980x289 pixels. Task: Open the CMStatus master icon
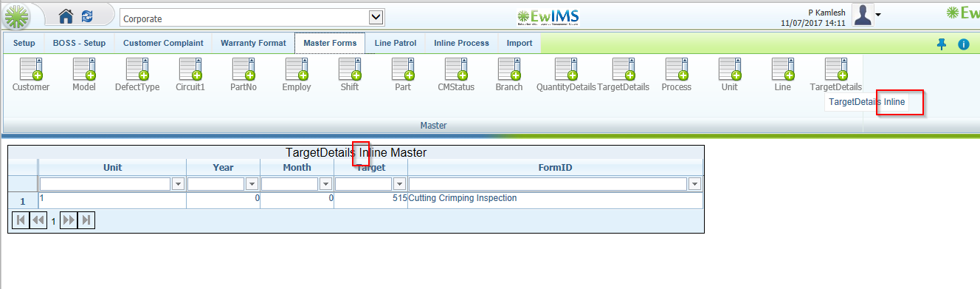click(456, 69)
